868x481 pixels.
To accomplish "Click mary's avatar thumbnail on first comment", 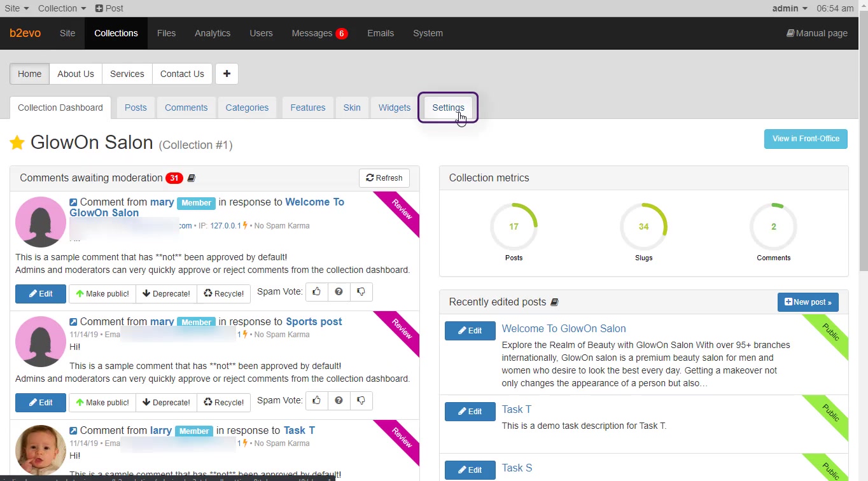I will pos(41,221).
